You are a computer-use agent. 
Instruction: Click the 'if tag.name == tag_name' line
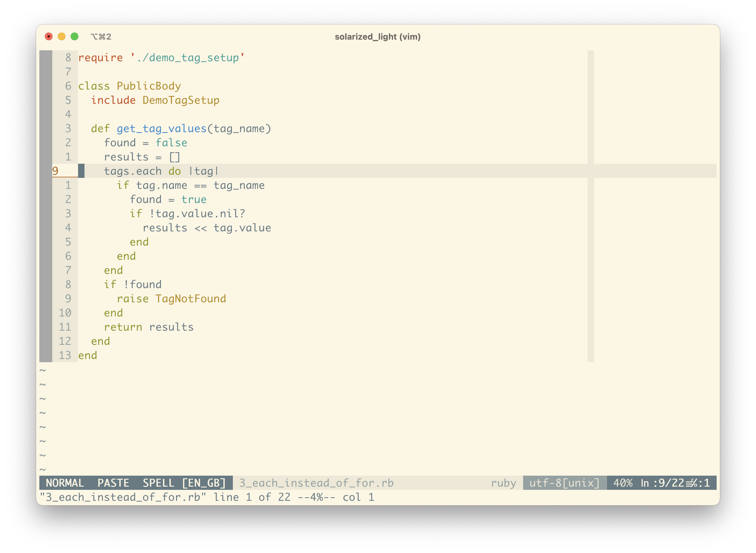click(x=191, y=185)
